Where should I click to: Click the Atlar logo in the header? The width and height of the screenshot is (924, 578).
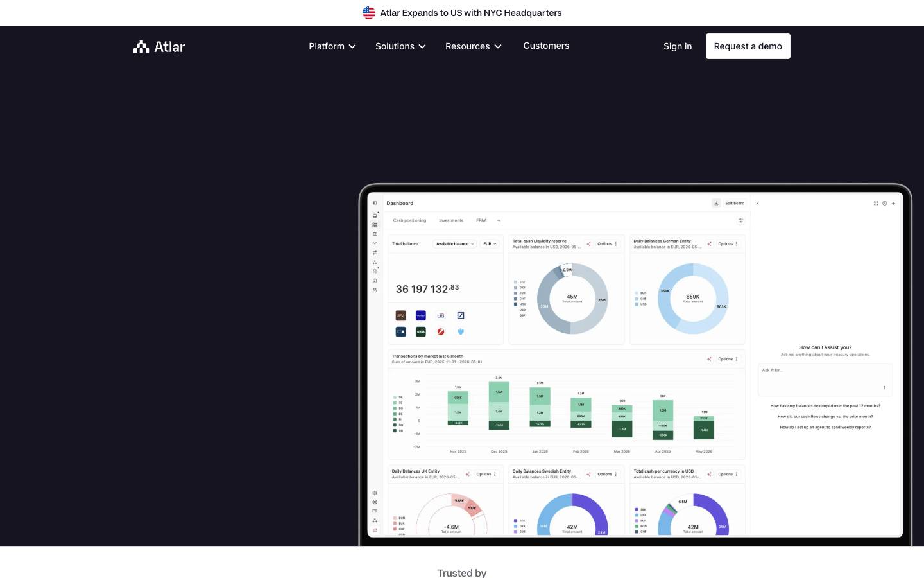tap(159, 46)
